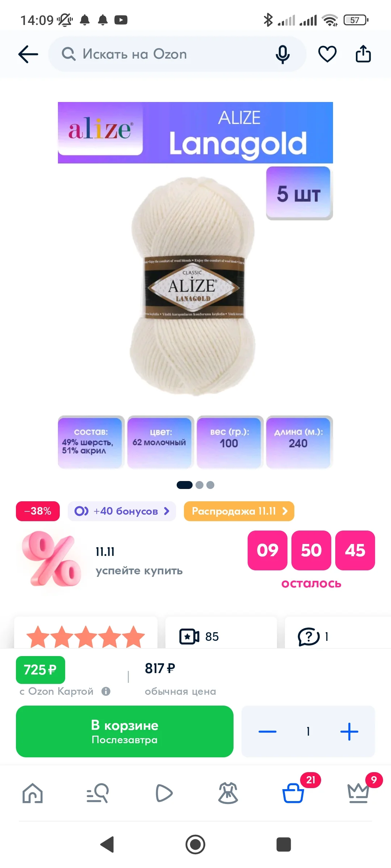Screen dimensions: 391x868
Task: Open the catalog search tab
Action: click(98, 793)
